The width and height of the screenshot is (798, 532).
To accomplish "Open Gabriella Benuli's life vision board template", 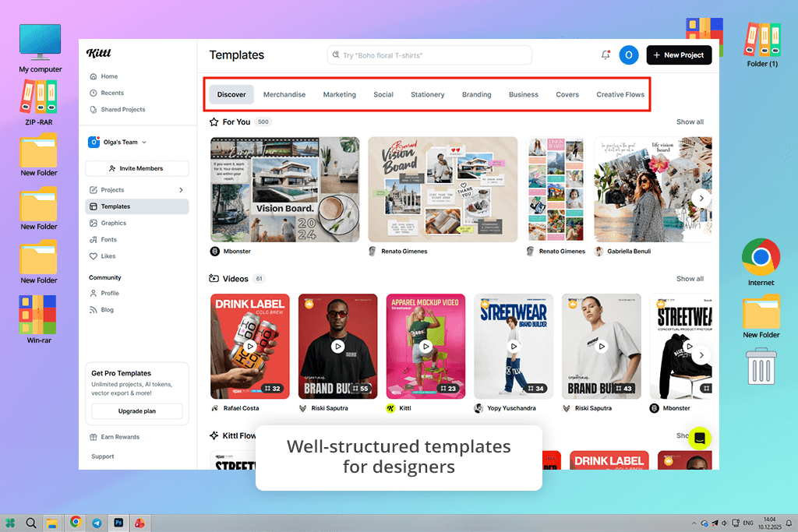I will [653, 189].
